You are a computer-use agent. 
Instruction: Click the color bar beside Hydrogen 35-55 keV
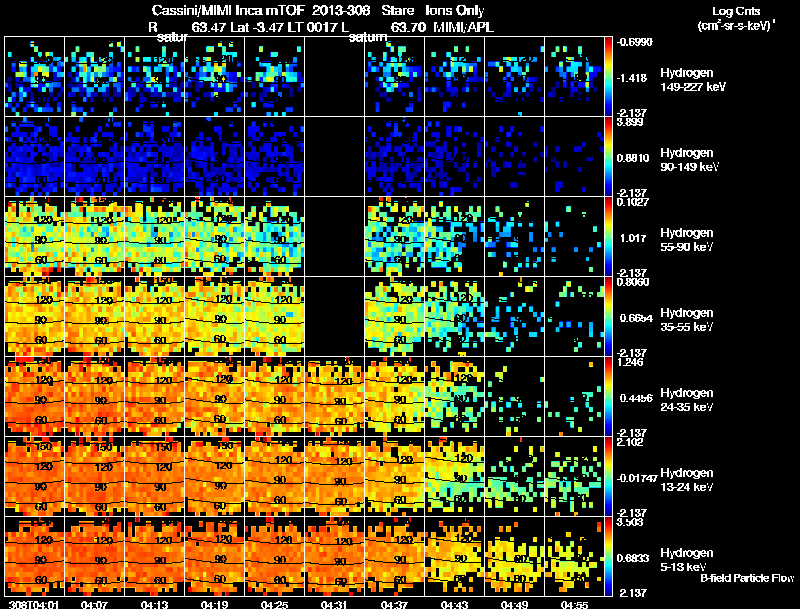pos(608,317)
